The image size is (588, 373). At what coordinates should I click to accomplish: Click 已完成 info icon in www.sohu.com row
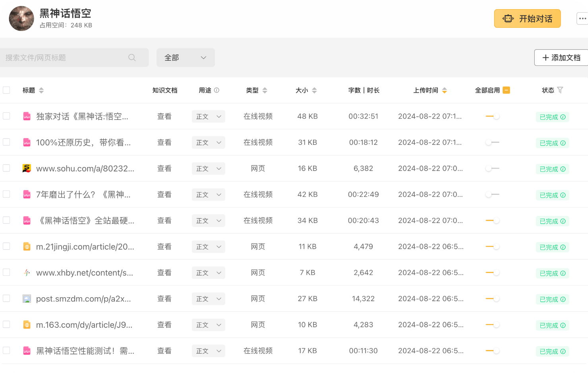(x=563, y=169)
